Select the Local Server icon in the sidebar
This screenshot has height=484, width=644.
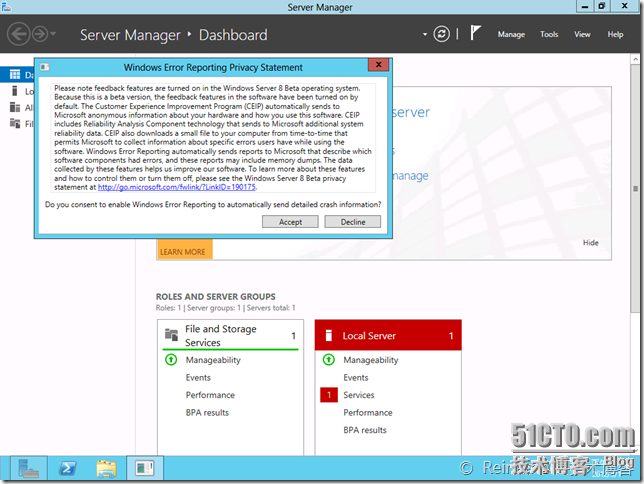(15, 91)
